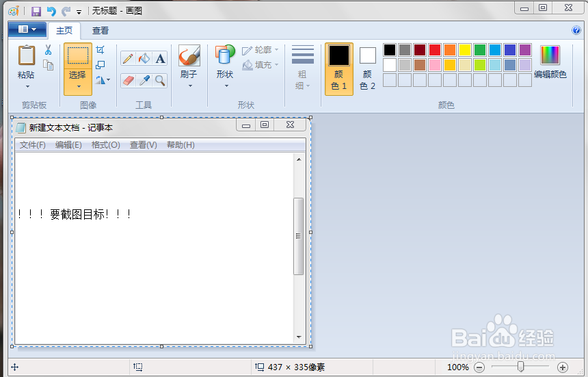
Task: Open the 形状 shapes gallery
Action: pos(225,66)
